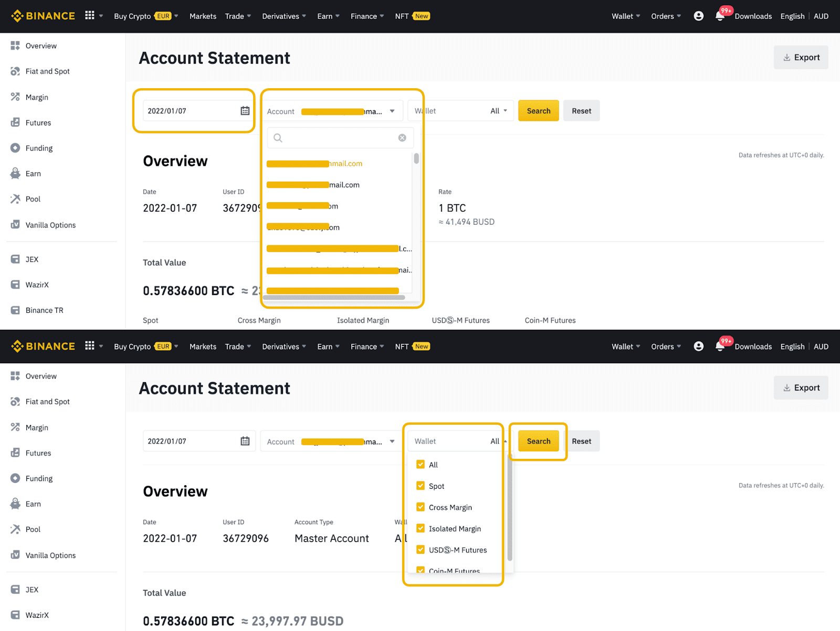Click the top sidebar Vanilla Options icon
Viewport: 840px width, 631px height.
point(15,225)
